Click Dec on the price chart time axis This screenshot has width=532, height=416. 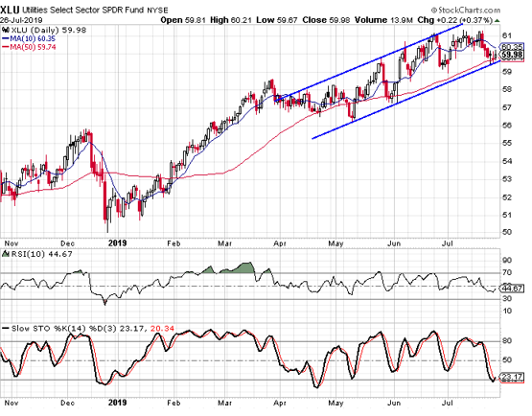67,243
